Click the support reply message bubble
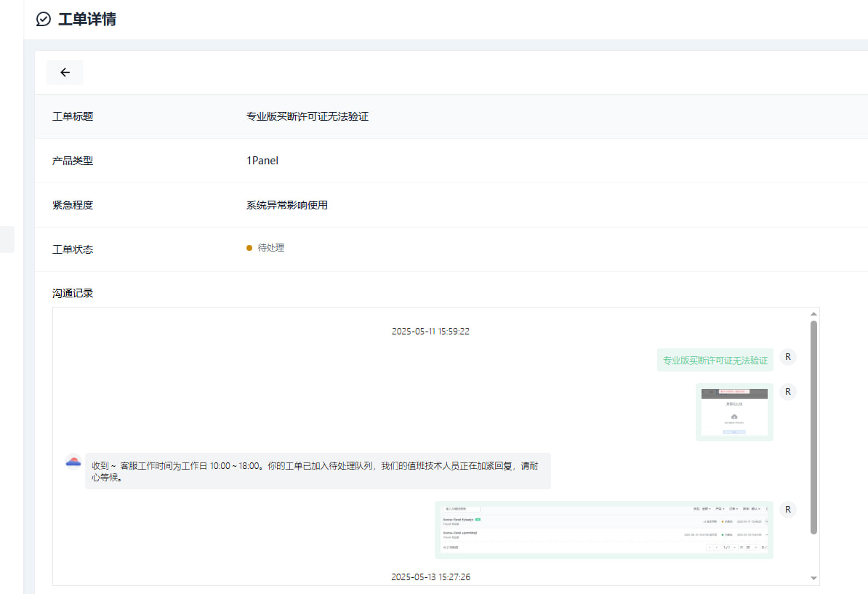The height and width of the screenshot is (594, 868). click(x=318, y=471)
